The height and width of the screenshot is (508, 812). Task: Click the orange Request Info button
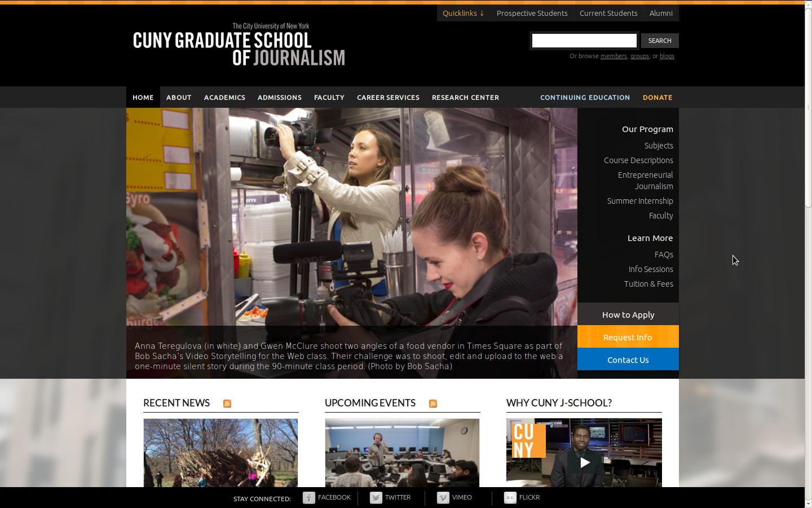tap(628, 337)
